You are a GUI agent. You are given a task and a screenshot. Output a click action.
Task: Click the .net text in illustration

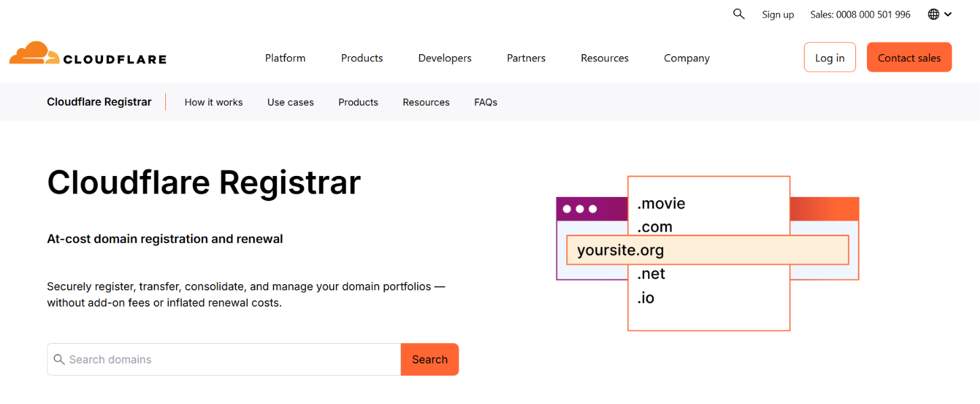(651, 273)
